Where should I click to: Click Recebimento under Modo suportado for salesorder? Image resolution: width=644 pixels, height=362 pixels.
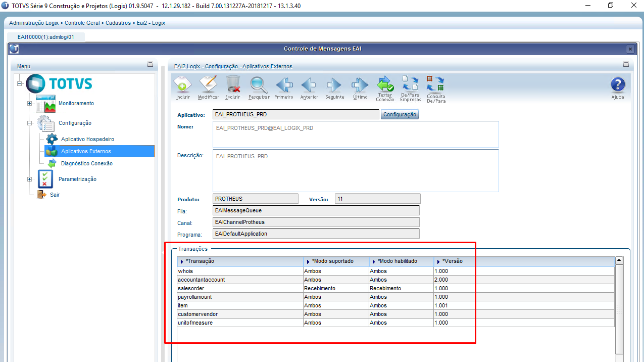point(320,288)
